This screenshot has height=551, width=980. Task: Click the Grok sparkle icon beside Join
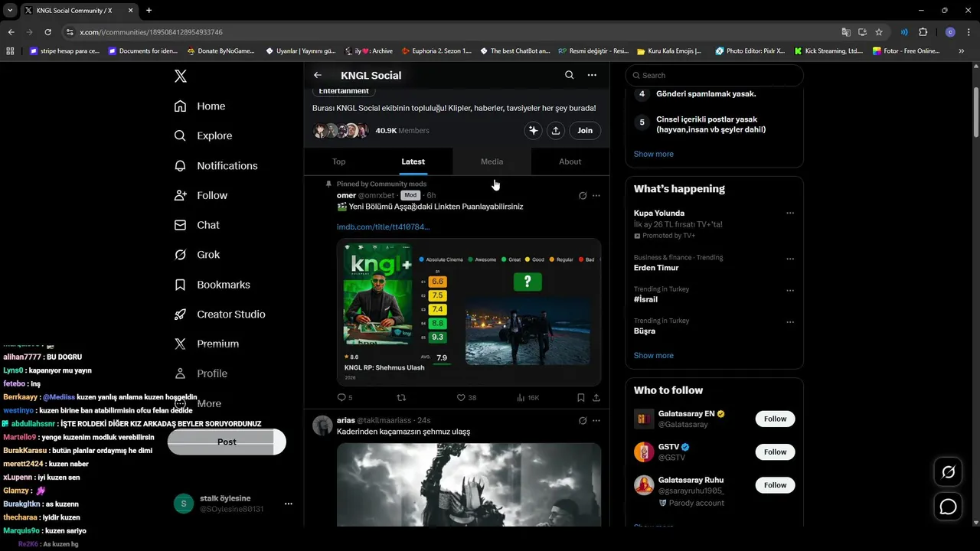534,130
